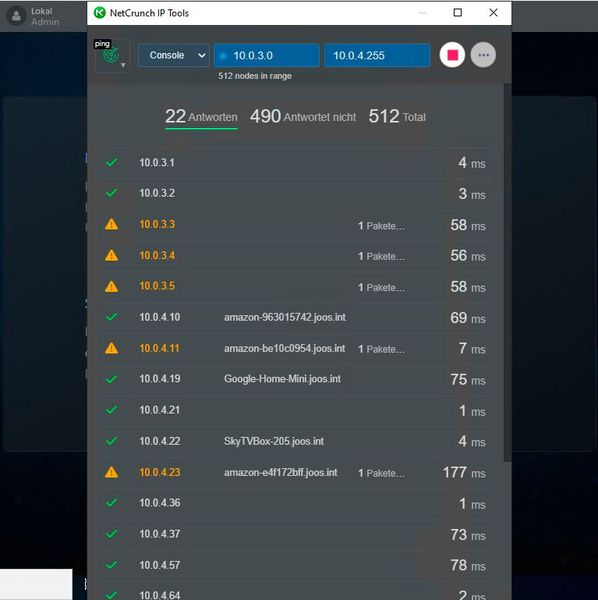Click 1 Pakete... note for 10.0.4.11
This screenshot has height=600, width=598.
[381, 349]
